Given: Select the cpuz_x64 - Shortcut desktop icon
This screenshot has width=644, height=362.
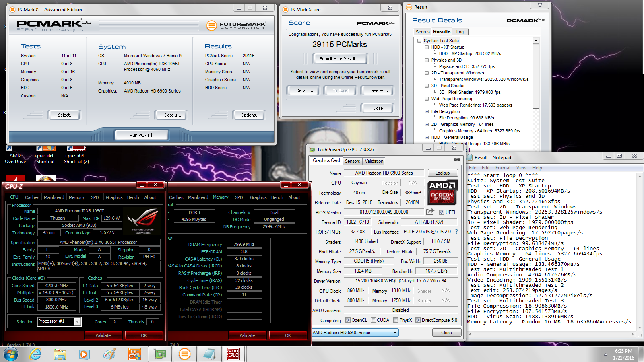Looking at the screenshot, I should point(45,155).
